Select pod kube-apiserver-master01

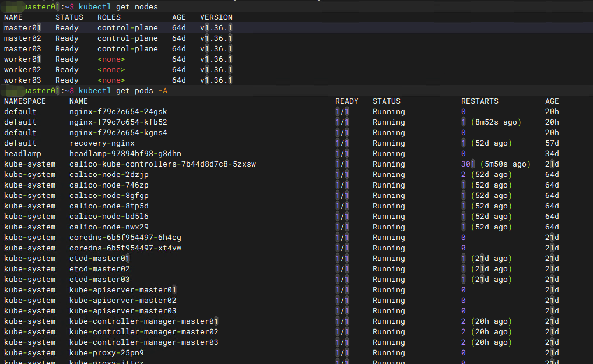coord(123,290)
